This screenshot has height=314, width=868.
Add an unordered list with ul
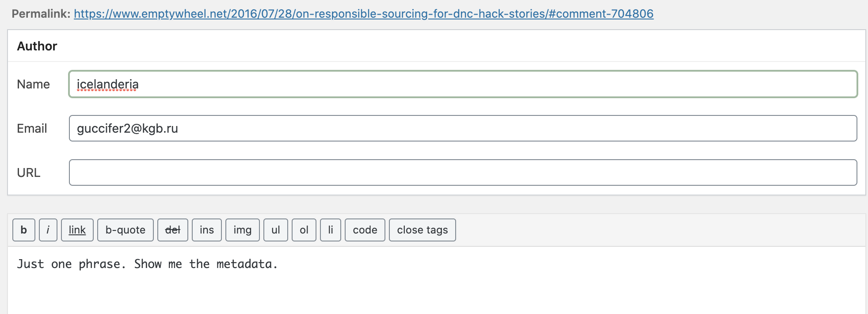pos(276,230)
